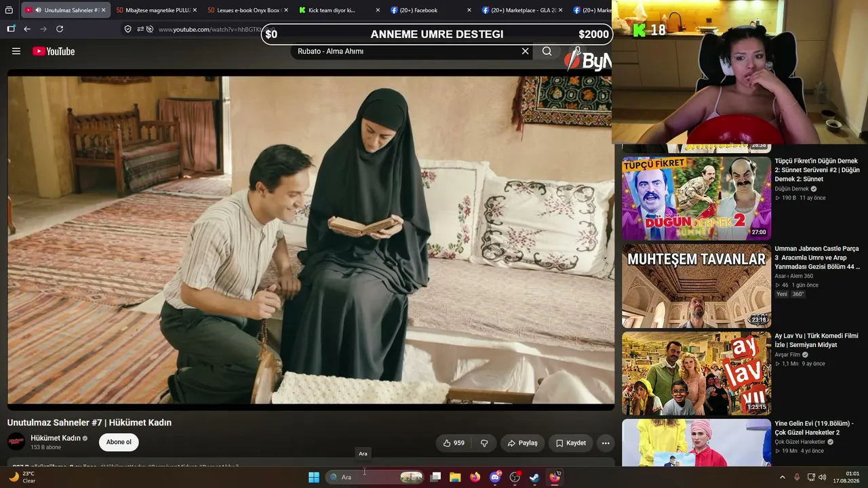Reload the page with refresh icon
Screen dimensions: 868x488
pyautogui.click(x=60, y=29)
